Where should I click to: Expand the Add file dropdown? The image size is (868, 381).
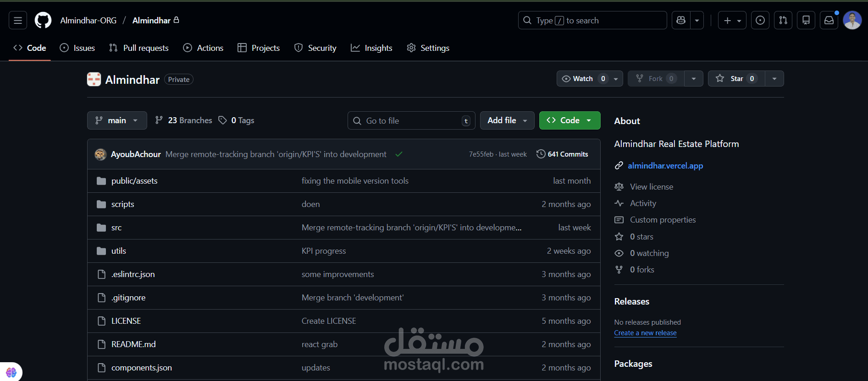pos(507,120)
